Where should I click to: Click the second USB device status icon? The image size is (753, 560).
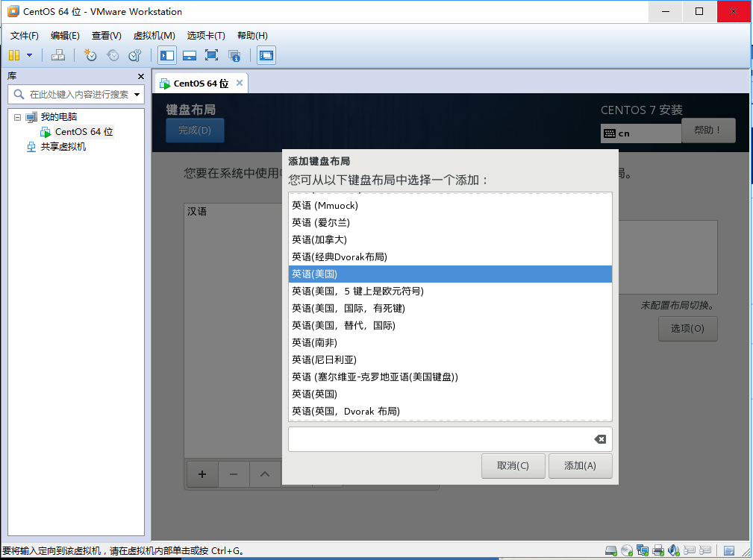pos(705,550)
